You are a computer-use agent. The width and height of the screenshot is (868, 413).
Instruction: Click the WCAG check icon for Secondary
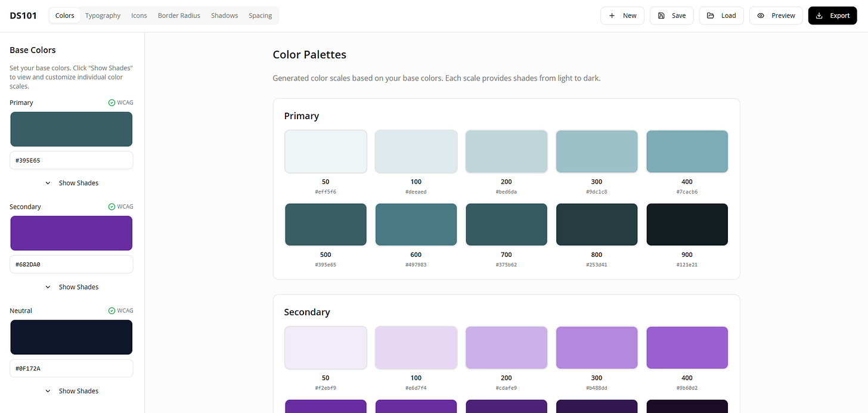[x=111, y=207]
